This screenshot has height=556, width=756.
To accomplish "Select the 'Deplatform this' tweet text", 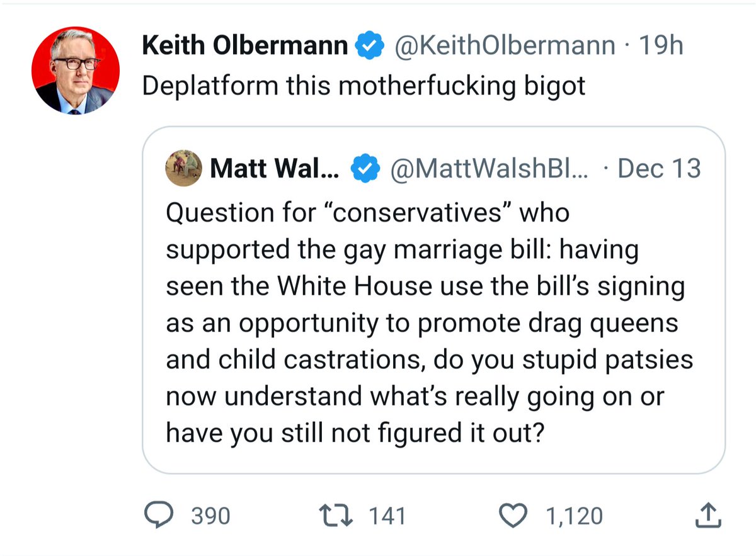I will tap(364, 86).
